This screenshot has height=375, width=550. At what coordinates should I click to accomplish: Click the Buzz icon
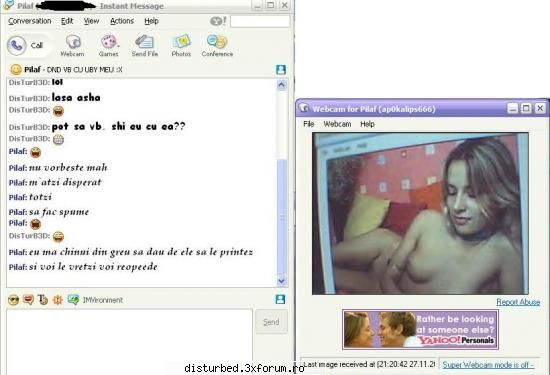click(x=58, y=300)
